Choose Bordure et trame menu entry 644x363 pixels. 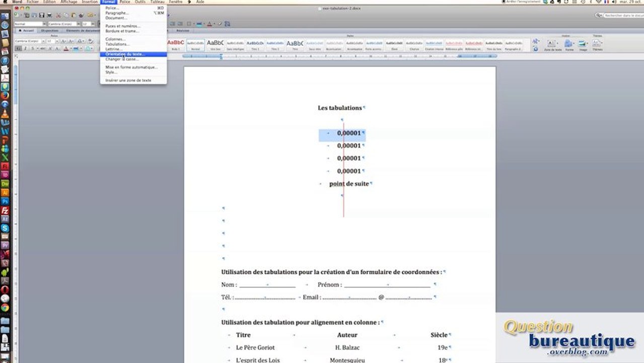[133, 31]
